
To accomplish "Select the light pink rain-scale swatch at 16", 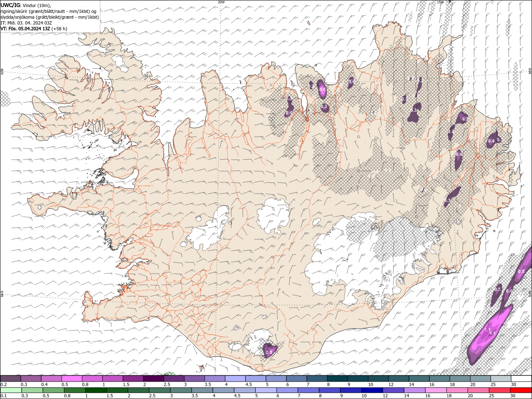I will [436, 390].
